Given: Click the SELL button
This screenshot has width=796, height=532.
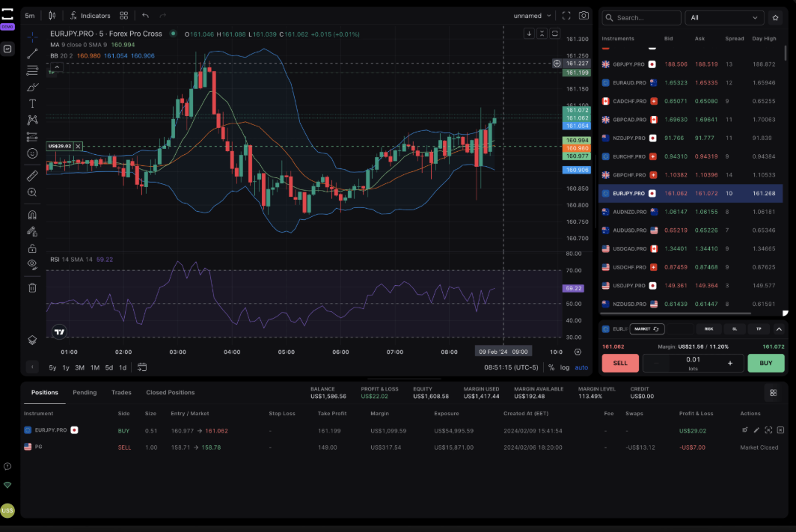Looking at the screenshot, I should [620, 363].
